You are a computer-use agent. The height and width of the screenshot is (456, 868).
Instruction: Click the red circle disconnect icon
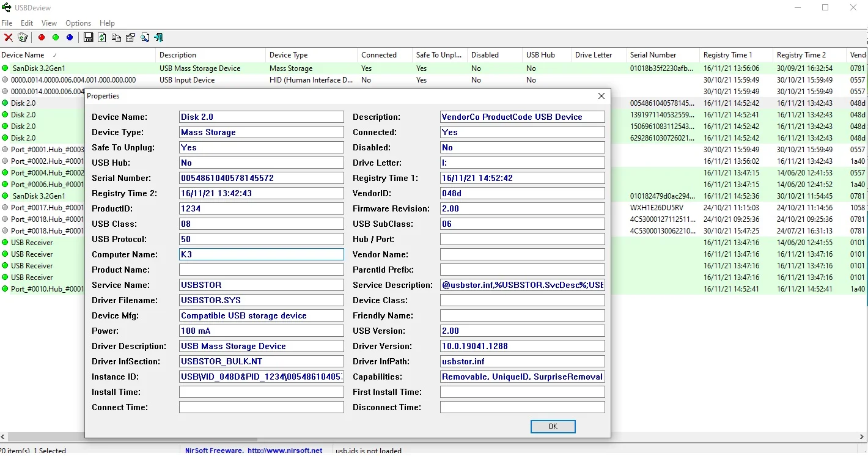[x=42, y=38]
